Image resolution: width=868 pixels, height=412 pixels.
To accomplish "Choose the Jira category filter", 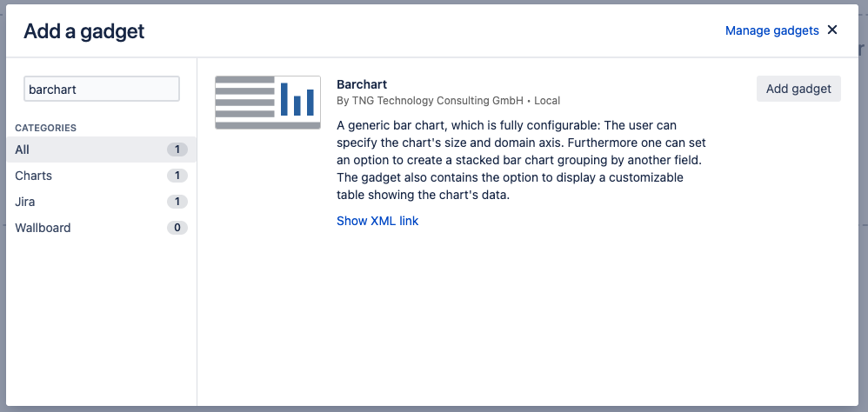I will 25,202.
